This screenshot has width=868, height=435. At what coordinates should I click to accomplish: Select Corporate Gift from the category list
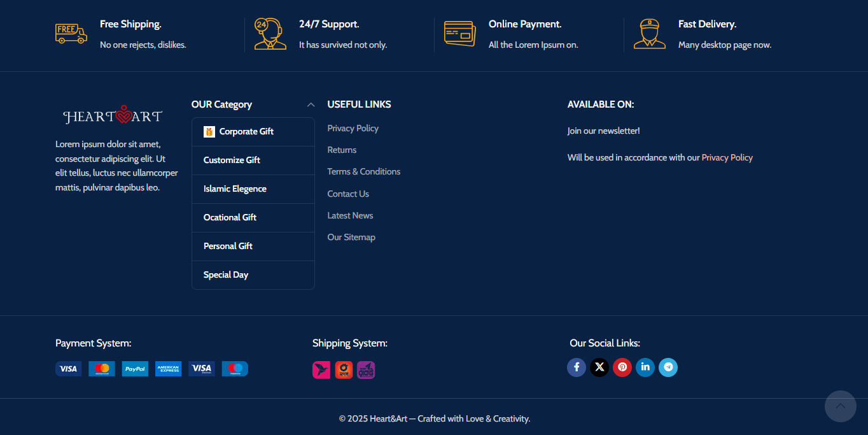coord(246,132)
